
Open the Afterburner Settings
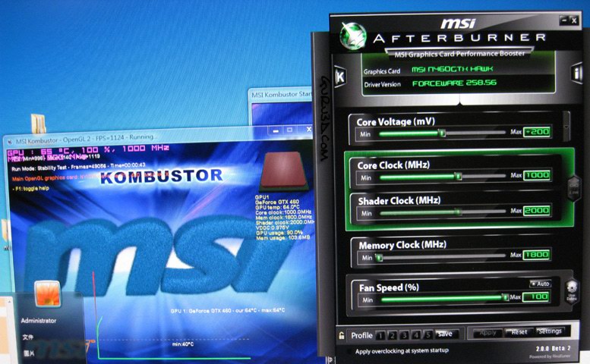tap(550, 331)
